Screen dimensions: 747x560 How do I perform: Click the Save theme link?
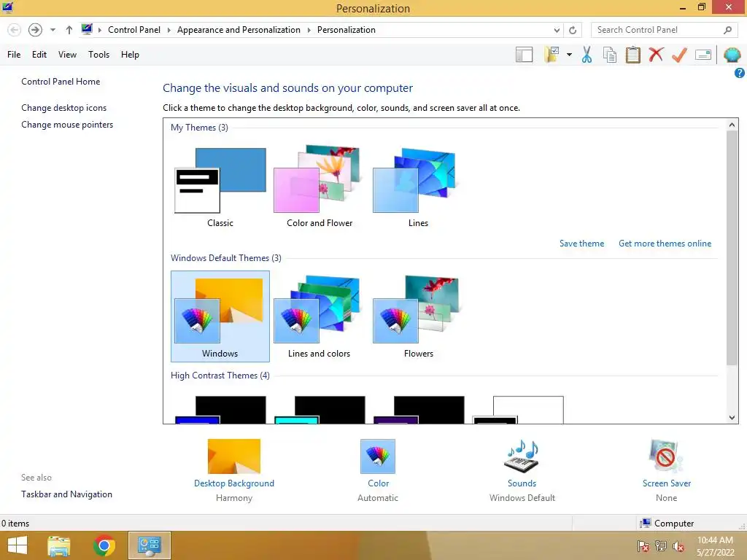click(x=581, y=244)
